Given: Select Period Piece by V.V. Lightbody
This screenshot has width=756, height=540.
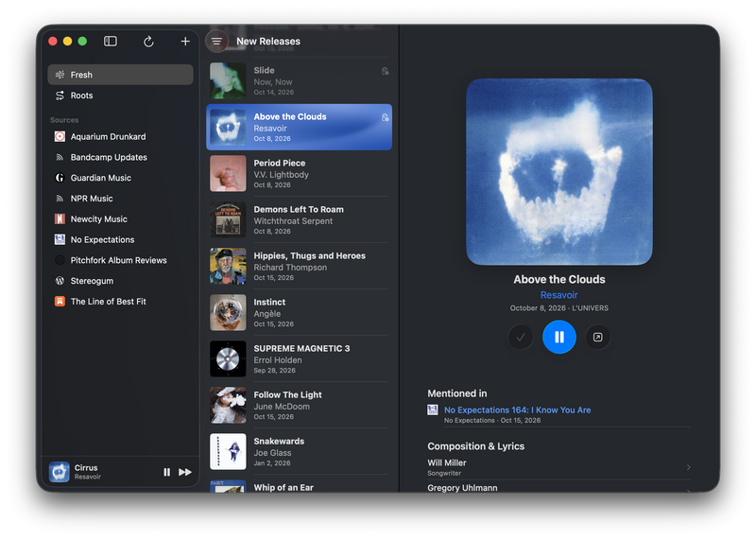Looking at the screenshot, I should (x=299, y=174).
